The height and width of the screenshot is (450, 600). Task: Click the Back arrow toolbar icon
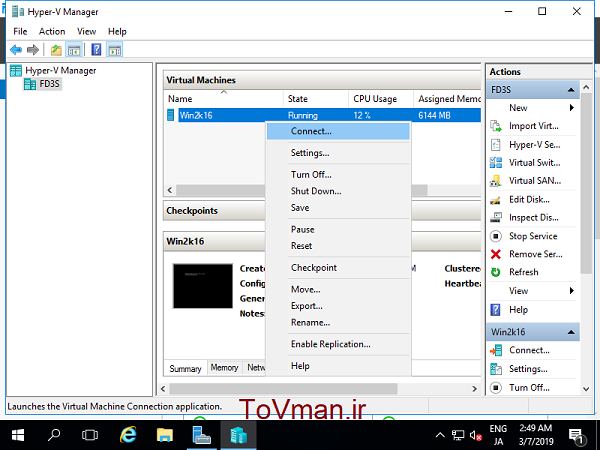pyautogui.click(x=16, y=50)
